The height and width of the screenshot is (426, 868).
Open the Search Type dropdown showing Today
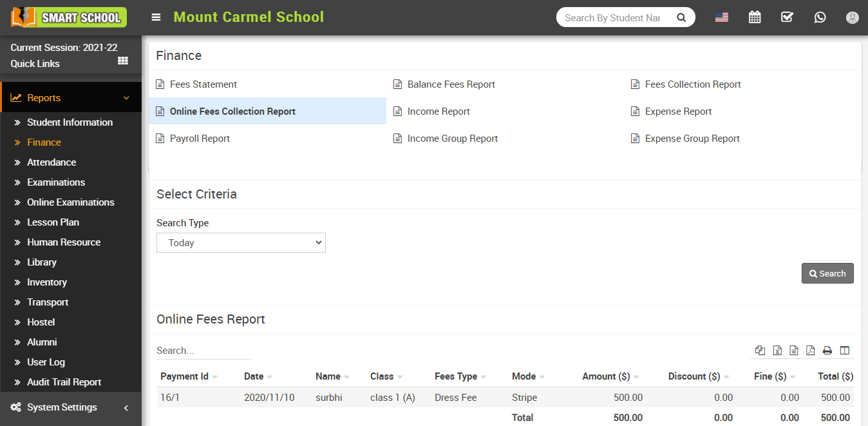pyautogui.click(x=241, y=242)
